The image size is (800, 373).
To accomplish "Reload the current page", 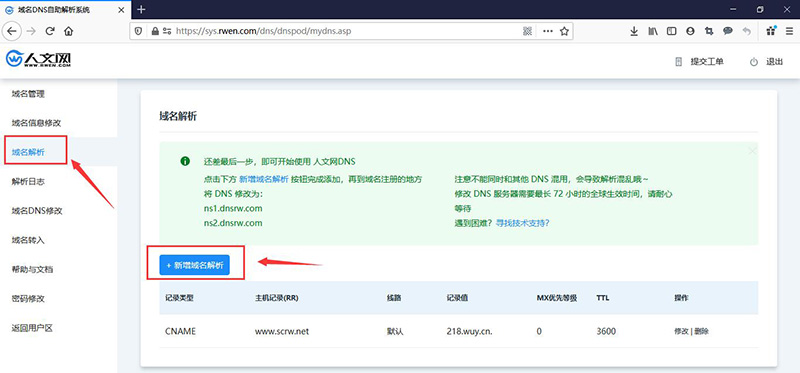I will [50, 31].
